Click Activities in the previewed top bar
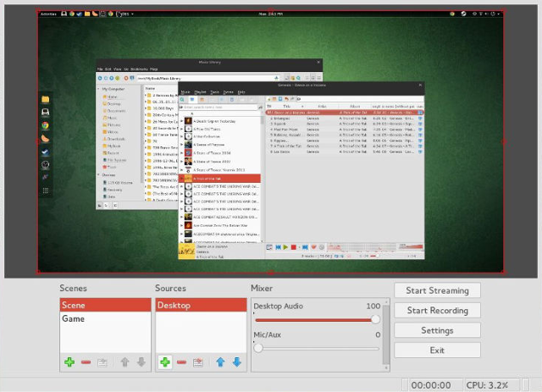Image resolution: width=542 pixels, height=392 pixels. (x=48, y=14)
